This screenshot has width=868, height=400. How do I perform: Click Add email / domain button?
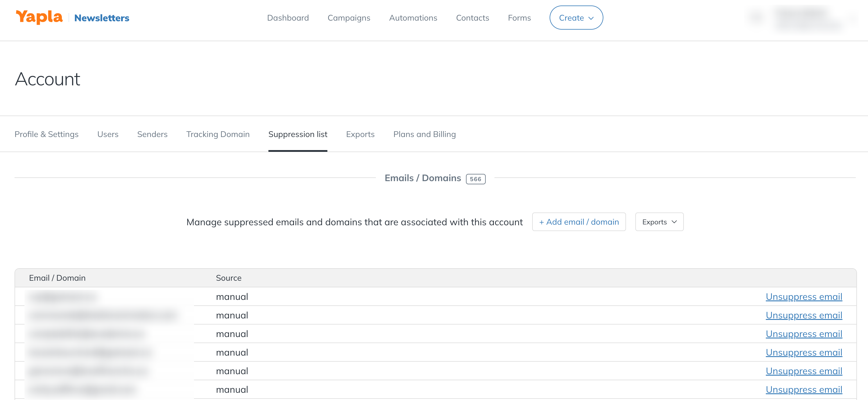pos(579,222)
